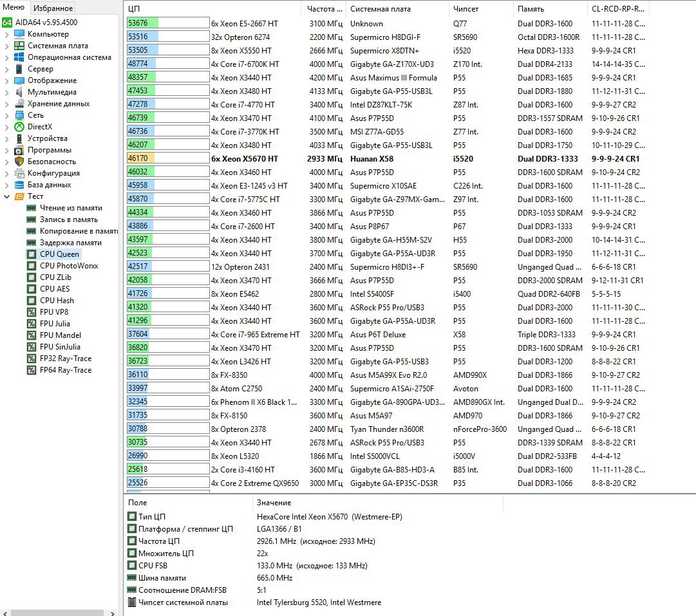Select the Конфигурация gears icon

pyautogui.click(x=19, y=173)
